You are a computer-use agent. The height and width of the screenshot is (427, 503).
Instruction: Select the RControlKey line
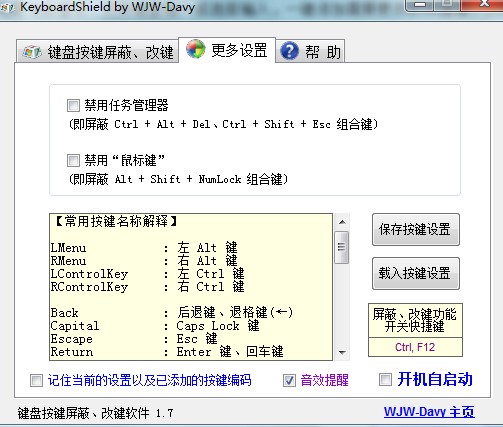[x=147, y=287]
